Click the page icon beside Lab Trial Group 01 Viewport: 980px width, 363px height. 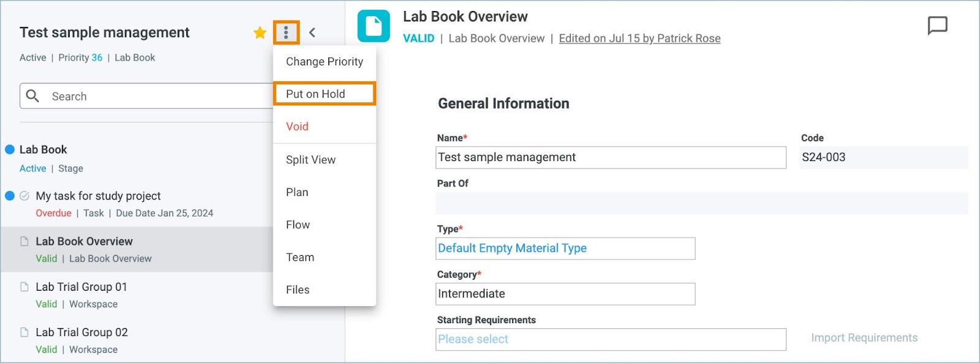[x=24, y=286]
